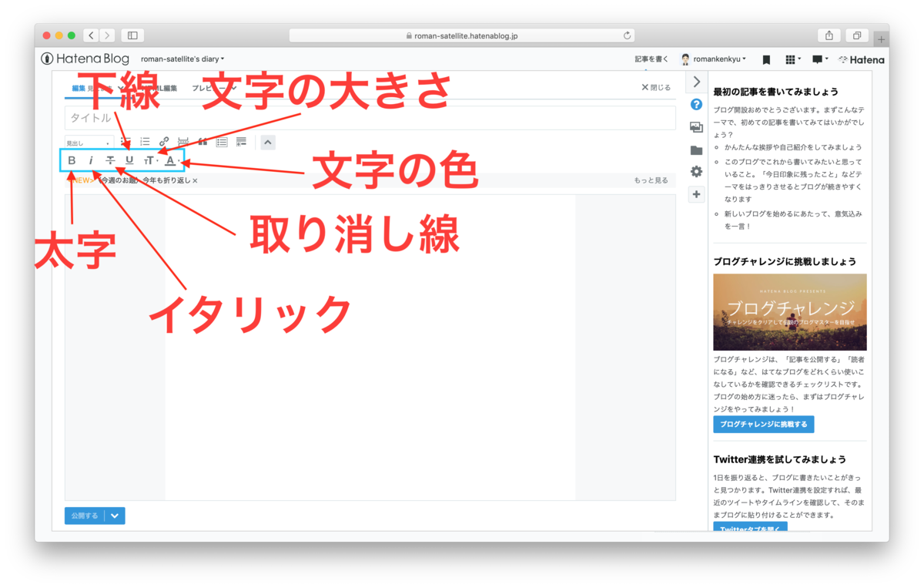Viewport: 924px width, 588px height.
Task: Insert a table of contents
Action: tap(222, 142)
